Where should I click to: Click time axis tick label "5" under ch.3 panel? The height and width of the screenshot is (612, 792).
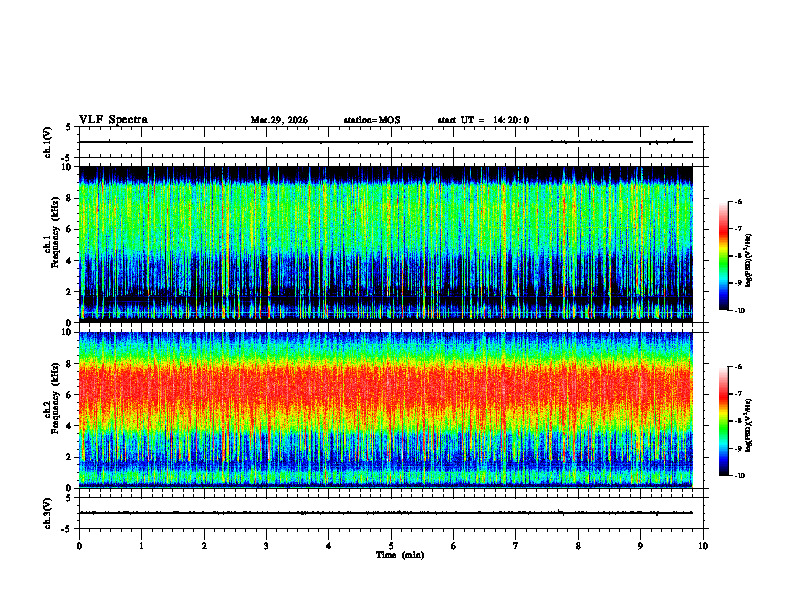tap(391, 546)
